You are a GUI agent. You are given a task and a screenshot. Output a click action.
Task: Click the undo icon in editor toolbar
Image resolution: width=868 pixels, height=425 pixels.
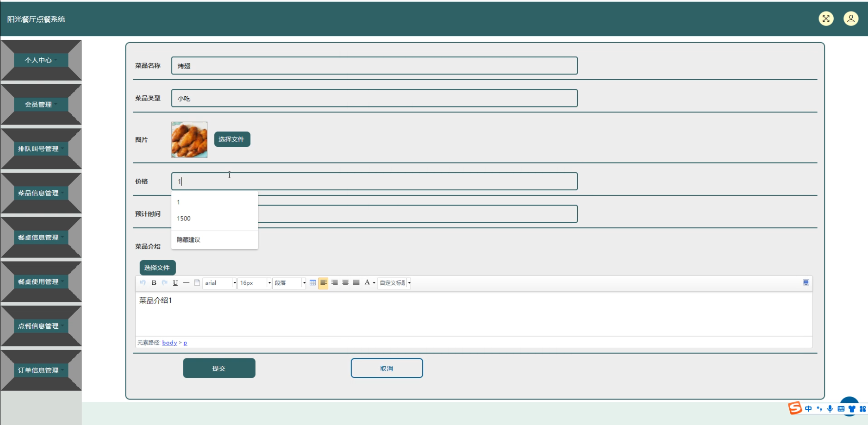[x=143, y=282]
